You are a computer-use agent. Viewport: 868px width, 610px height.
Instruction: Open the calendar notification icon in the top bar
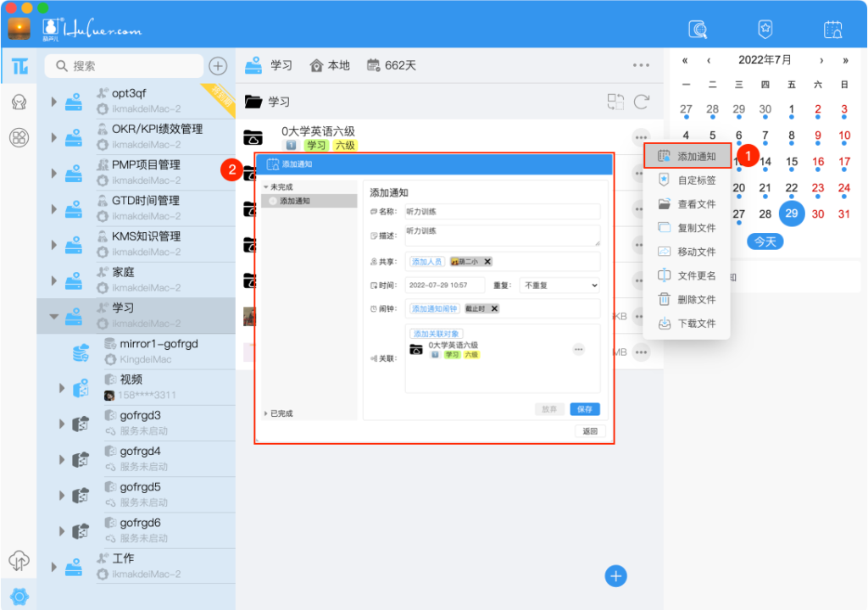832,29
